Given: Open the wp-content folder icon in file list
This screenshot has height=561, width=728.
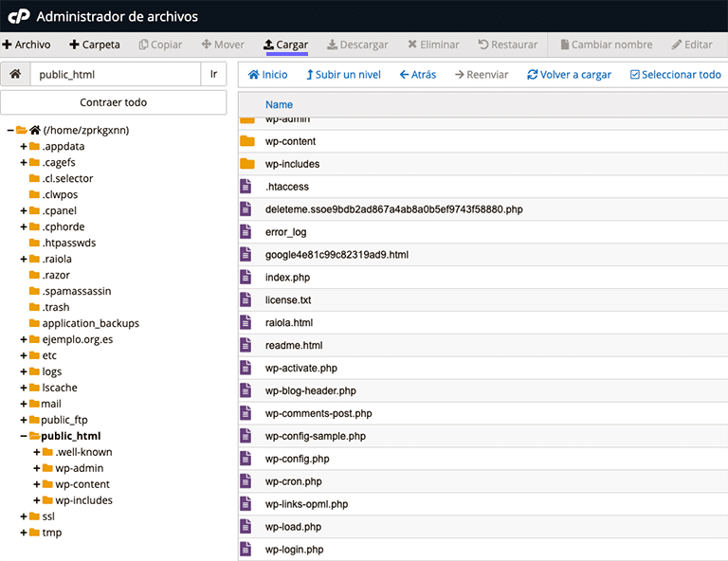Looking at the screenshot, I should coord(247,141).
